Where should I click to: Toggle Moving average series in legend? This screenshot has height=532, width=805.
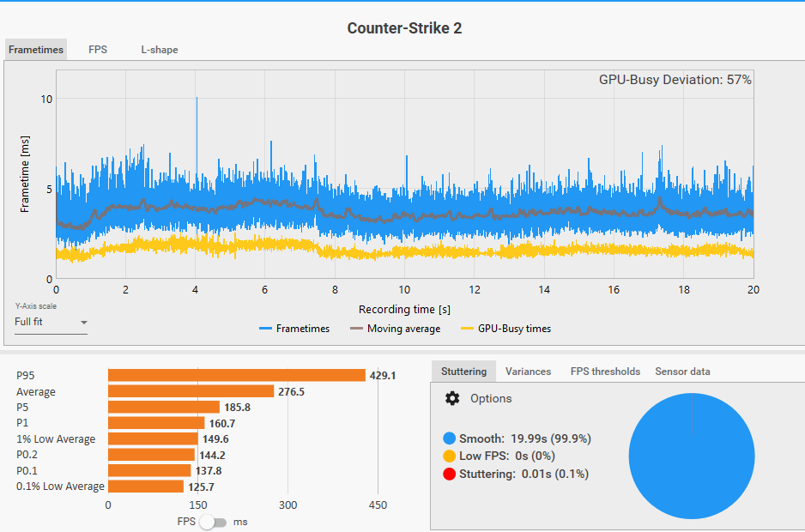[395, 329]
